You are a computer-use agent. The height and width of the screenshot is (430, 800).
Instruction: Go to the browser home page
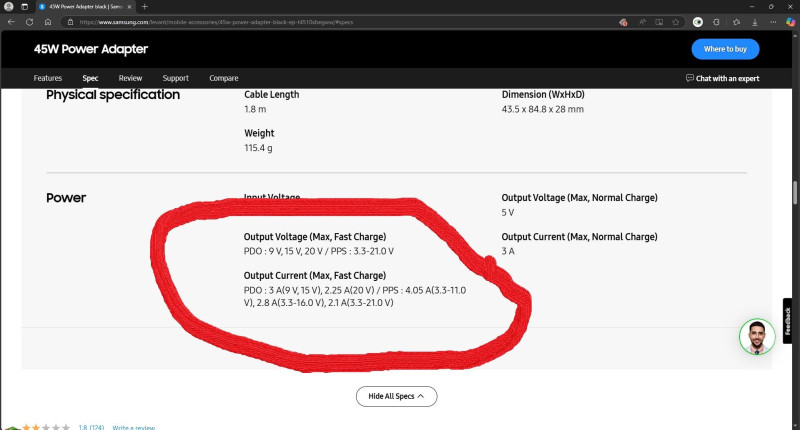pos(48,22)
